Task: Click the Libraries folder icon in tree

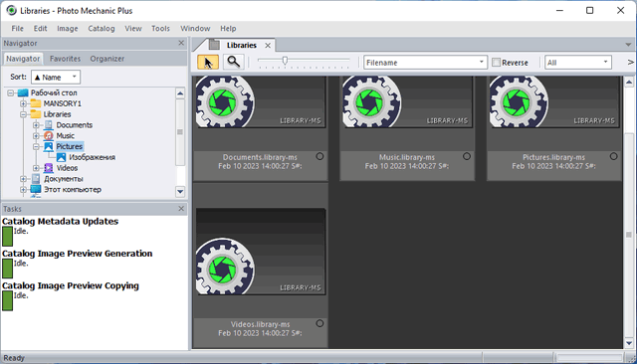Action: (x=36, y=114)
